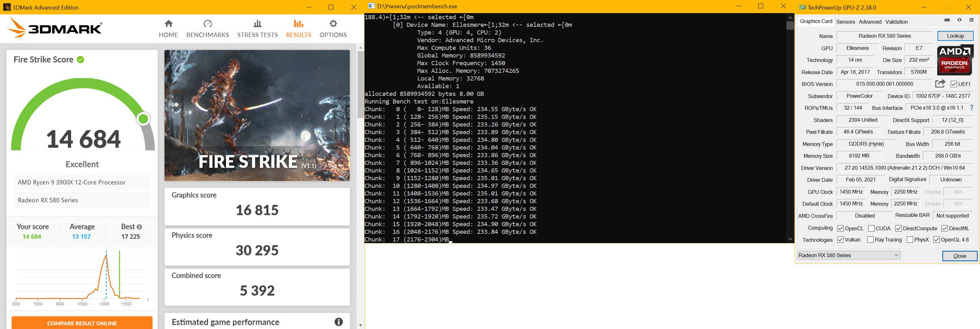Click the up arrow on the 3DMark results scrollbar

(x=361, y=48)
